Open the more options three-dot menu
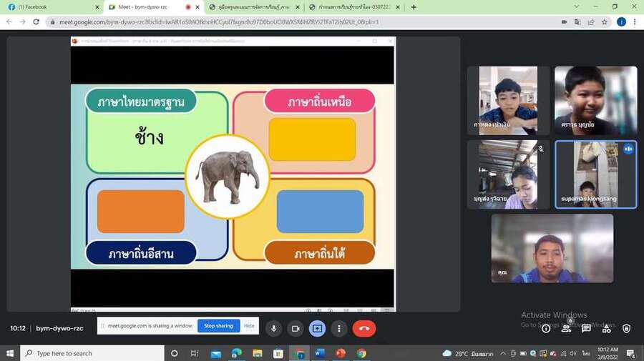The image size is (644, 361). 339,328
